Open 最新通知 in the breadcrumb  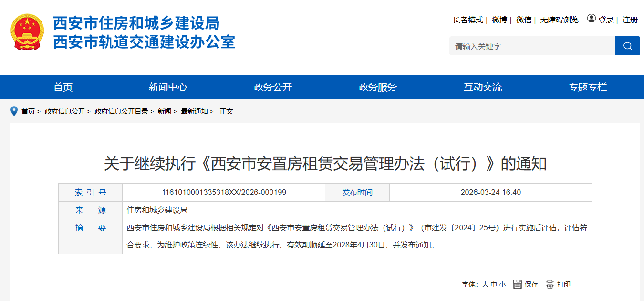click(194, 111)
